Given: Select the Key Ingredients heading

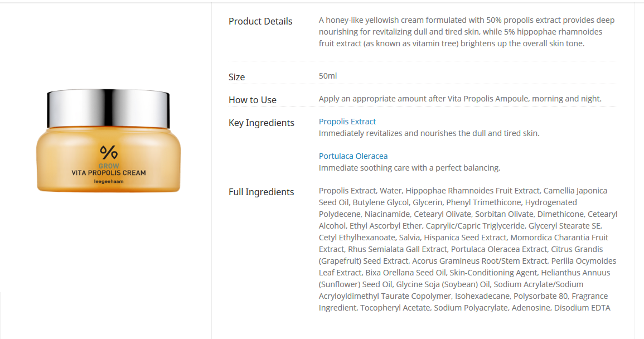Looking at the screenshot, I should click(x=262, y=123).
